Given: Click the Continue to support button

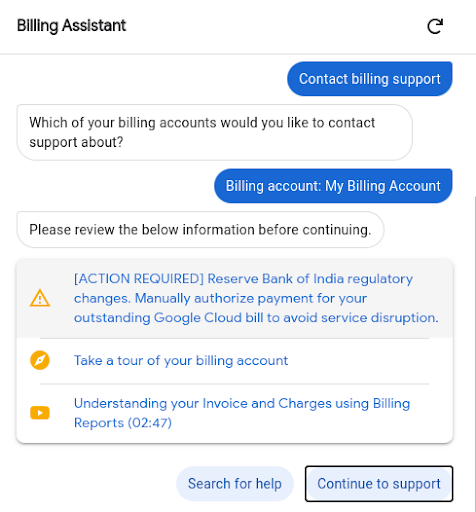Looking at the screenshot, I should tap(379, 484).
